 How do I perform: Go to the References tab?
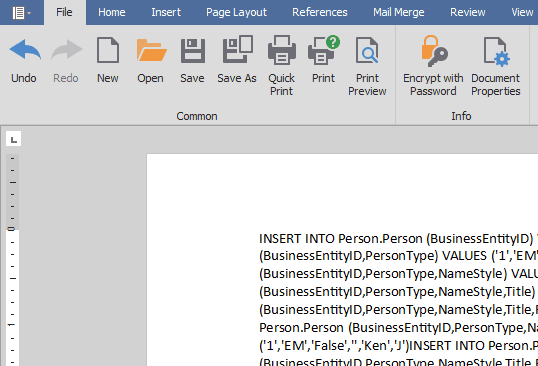[320, 12]
